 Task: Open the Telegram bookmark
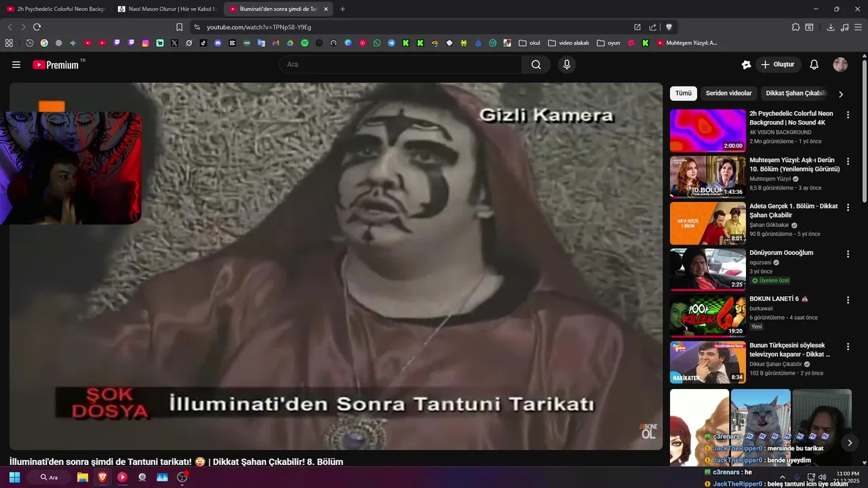click(x=391, y=43)
